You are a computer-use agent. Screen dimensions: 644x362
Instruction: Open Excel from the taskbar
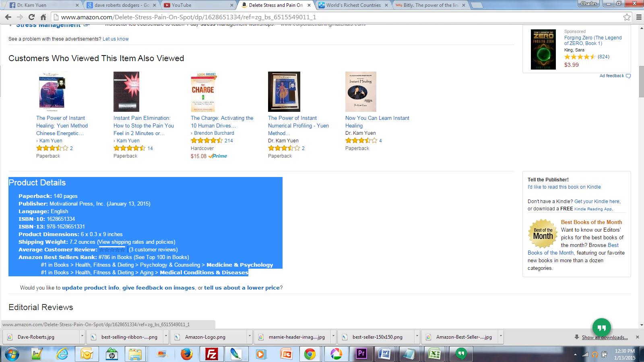click(434, 354)
